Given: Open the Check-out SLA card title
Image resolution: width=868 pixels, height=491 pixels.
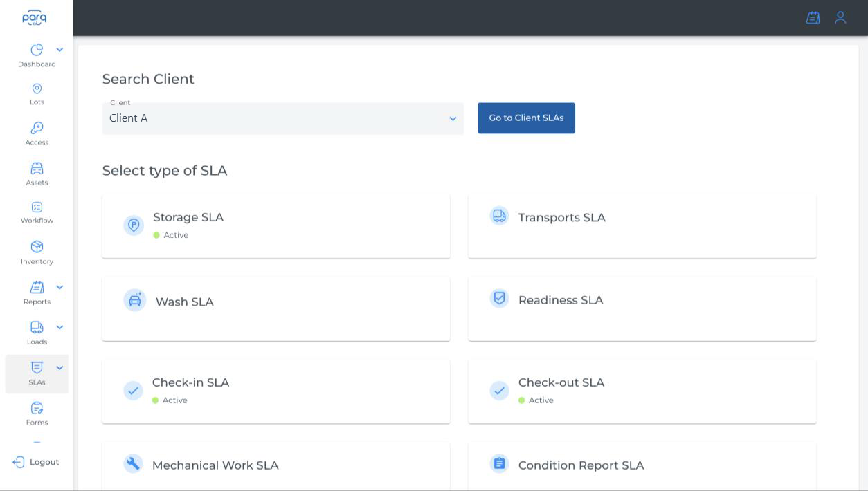Looking at the screenshot, I should click(561, 382).
